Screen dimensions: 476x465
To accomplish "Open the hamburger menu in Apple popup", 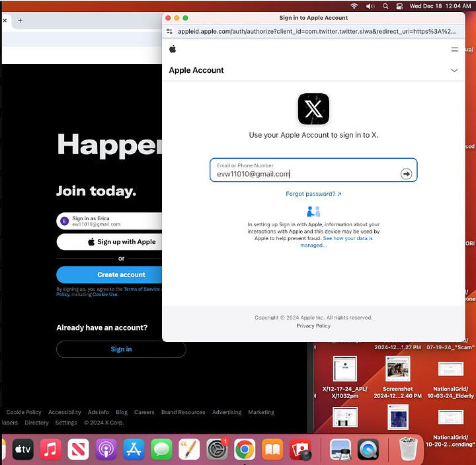I will pos(454,49).
